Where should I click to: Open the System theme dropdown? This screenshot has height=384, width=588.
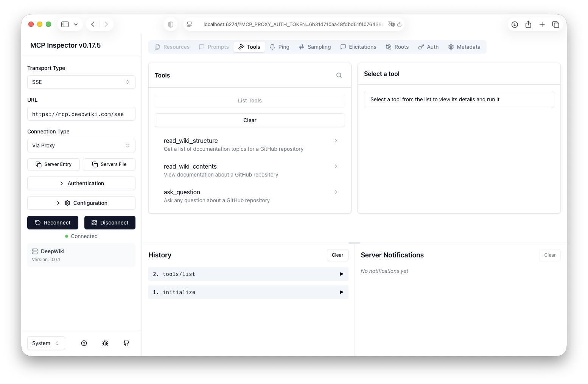pos(46,343)
